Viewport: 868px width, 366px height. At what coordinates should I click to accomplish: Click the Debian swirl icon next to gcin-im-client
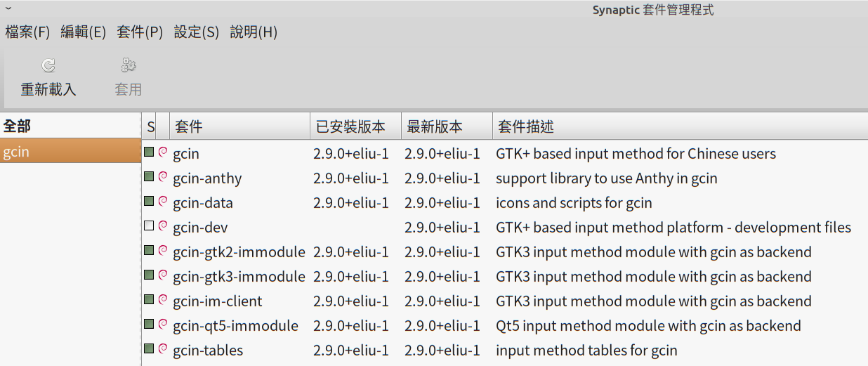coord(163,300)
